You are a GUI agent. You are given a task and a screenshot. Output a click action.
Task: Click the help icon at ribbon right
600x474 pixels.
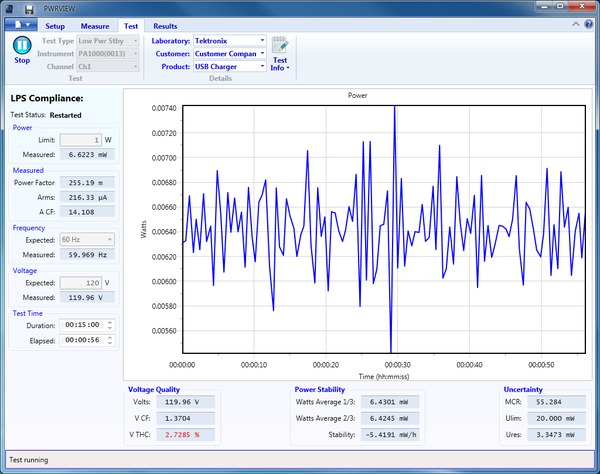click(x=588, y=25)
